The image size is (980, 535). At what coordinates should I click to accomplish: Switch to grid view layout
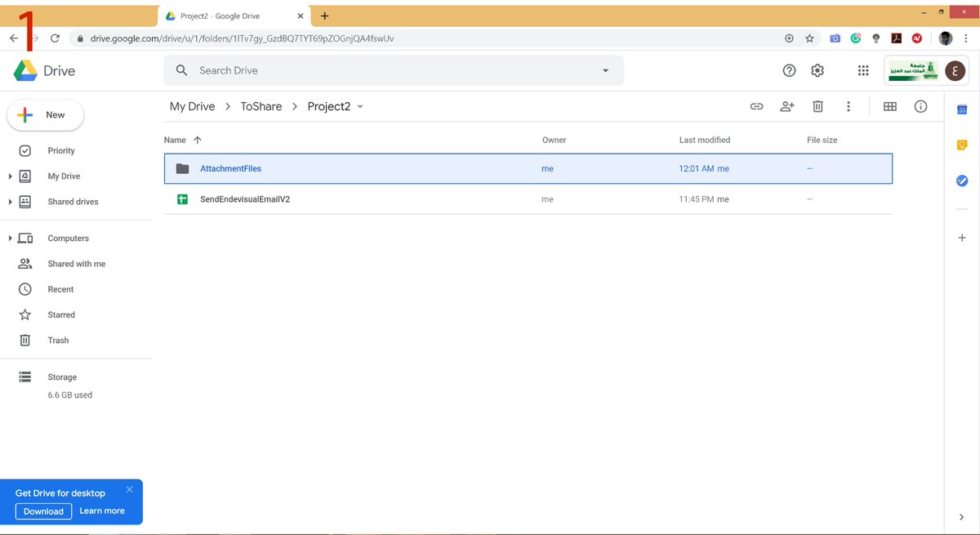coord(890,106)
